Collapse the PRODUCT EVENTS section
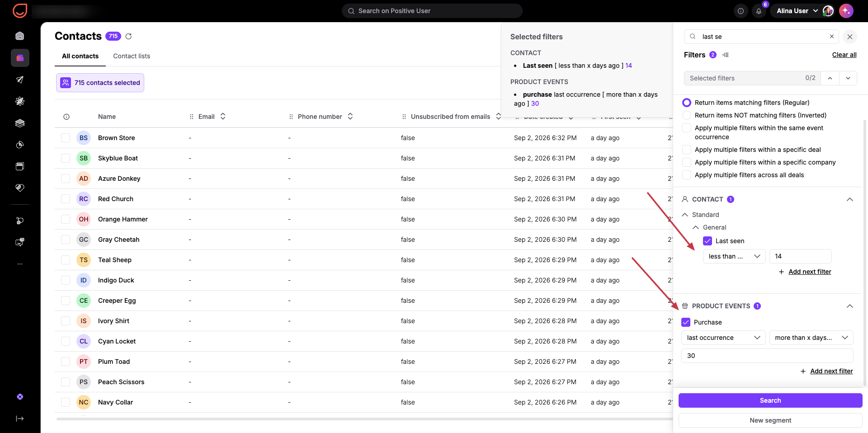Image resolution: width=868 pixels, height=433 pixels. pyautogui.click(x=850, y=306)
